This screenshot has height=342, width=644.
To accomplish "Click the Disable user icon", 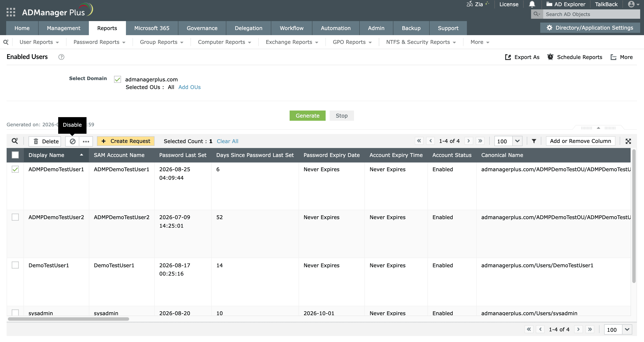I will pyautogui.click(x=72, y=141).
